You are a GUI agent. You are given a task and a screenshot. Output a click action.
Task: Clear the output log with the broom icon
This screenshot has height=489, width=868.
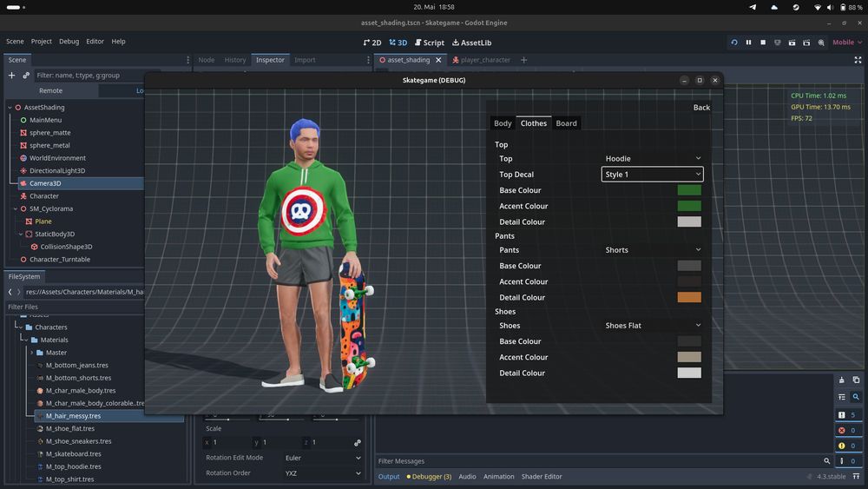[841, 380]
